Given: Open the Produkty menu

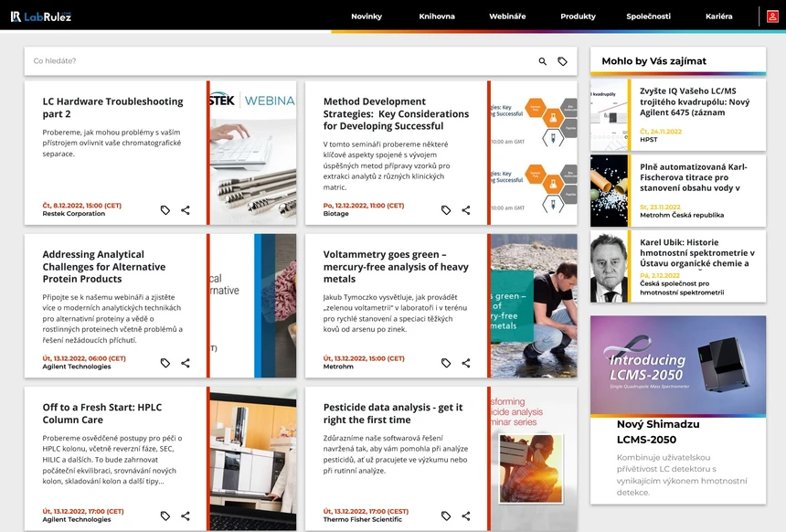Looking at the screenshot, I should point(578,16).
